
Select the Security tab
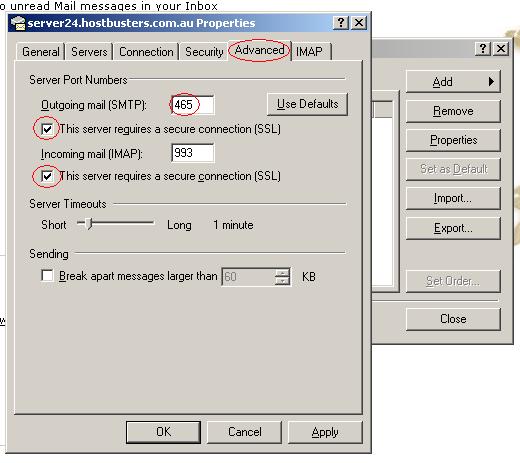204,52
